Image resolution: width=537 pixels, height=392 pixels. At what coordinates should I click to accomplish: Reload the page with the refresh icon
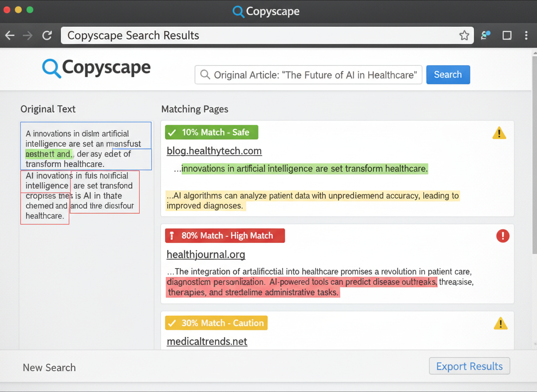point(47,35)
